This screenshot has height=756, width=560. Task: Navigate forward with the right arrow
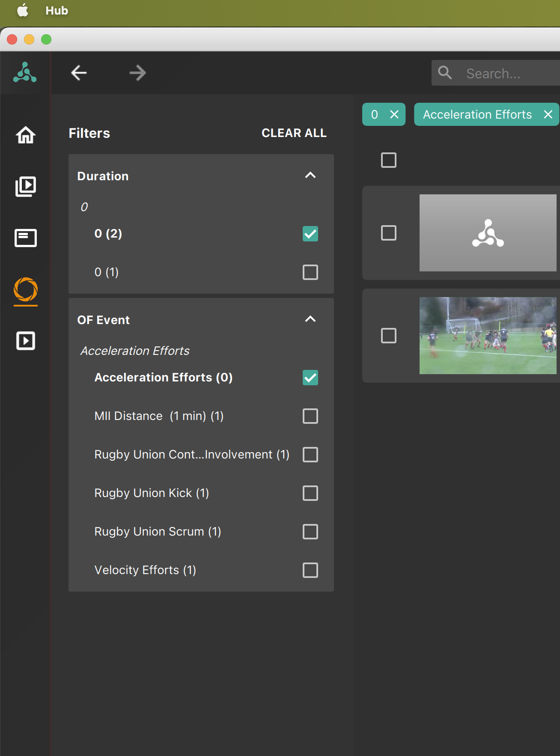tap(137, 73)
